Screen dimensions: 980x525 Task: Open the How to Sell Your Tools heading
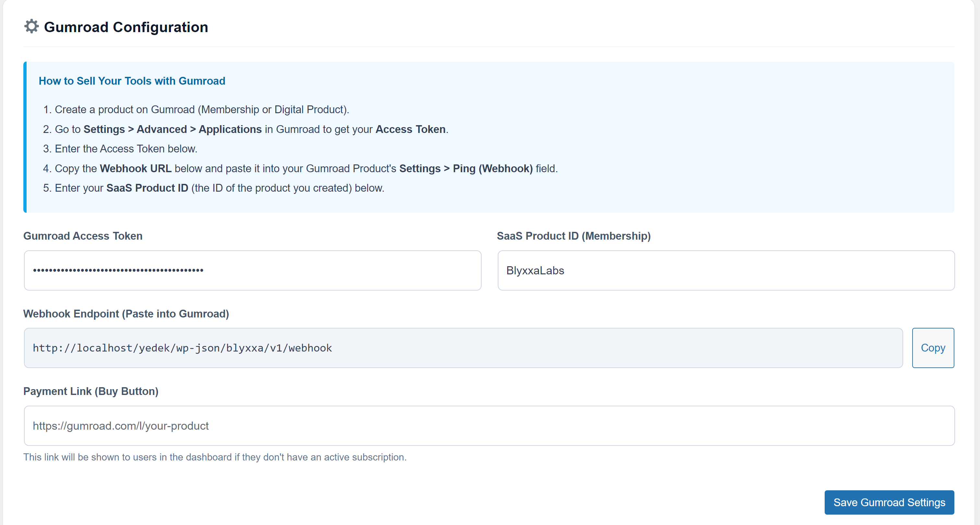click(132, 81)
